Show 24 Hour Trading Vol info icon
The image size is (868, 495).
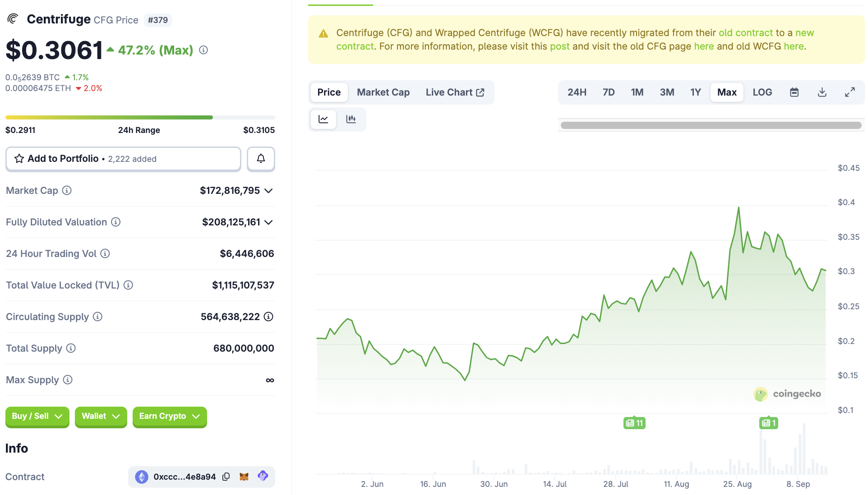pos(105,253)
